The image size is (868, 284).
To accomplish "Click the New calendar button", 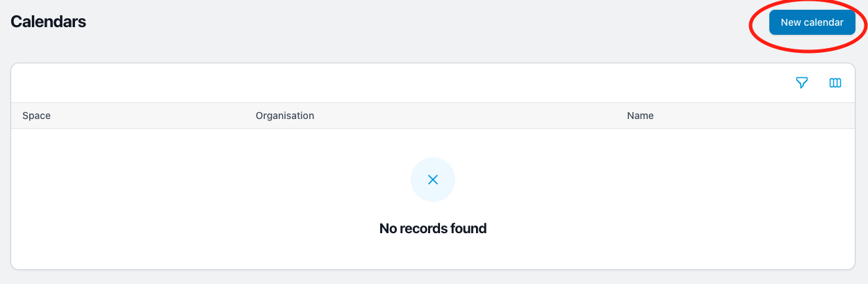I will (x=812, y=22).
